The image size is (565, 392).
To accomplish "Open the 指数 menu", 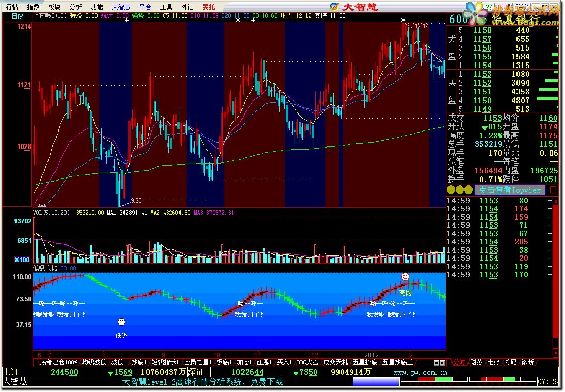I will (x=33, y=7).
